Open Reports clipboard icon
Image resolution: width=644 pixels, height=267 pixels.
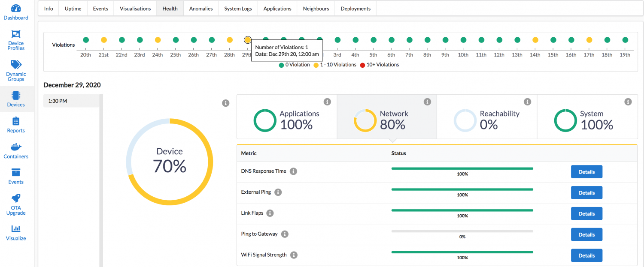16,121
